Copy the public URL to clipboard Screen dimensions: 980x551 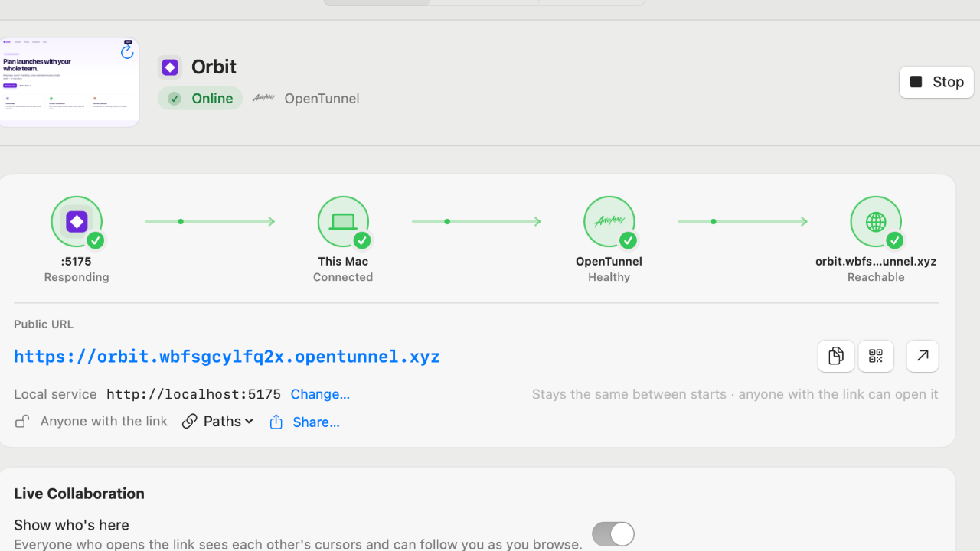click(836, 356)
